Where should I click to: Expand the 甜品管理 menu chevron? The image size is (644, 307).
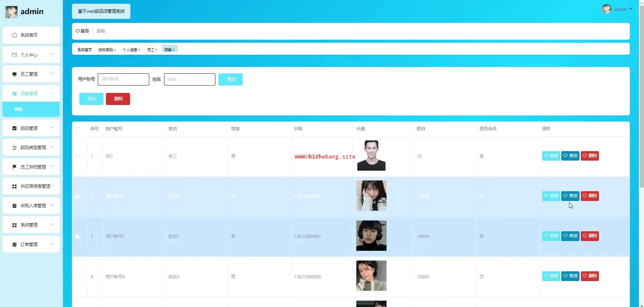click(x=52, y=128)
